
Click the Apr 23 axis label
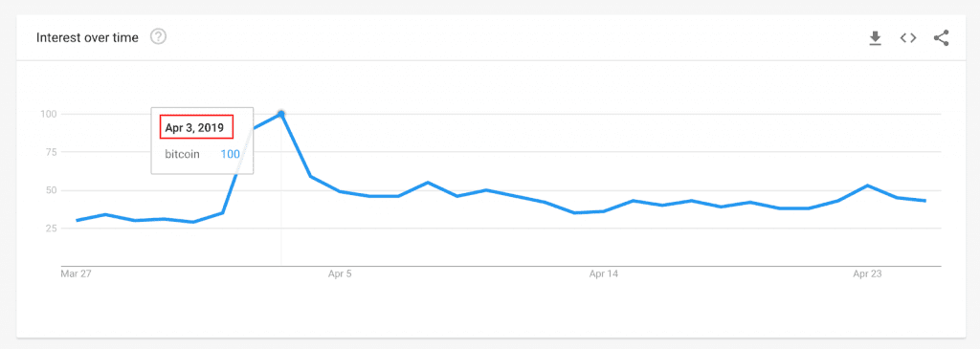pyautogui.click(x=868, y=273)
